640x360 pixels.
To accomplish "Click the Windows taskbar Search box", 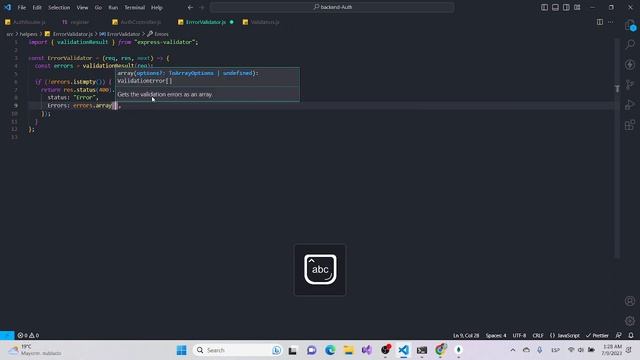I will click(238, 350).
